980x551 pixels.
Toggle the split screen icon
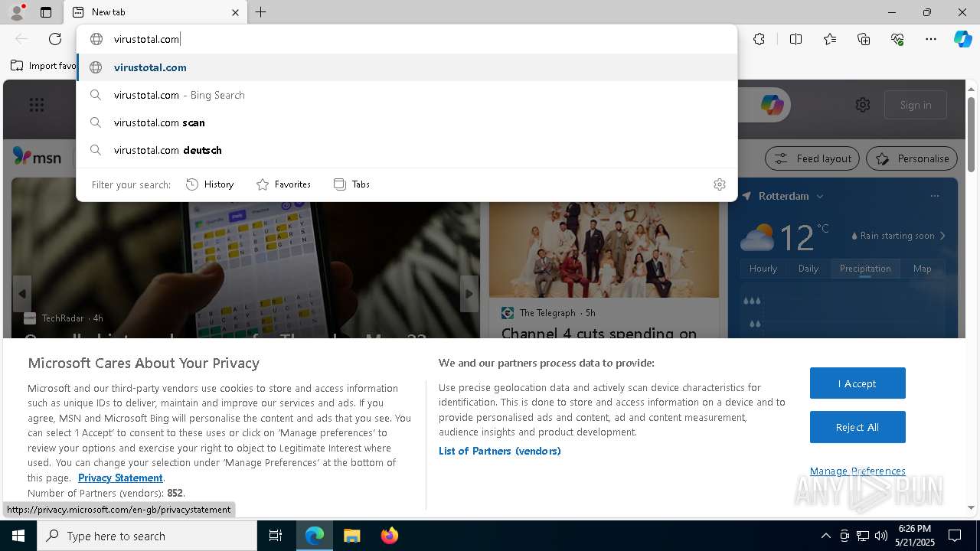click(x=795, y=39)
